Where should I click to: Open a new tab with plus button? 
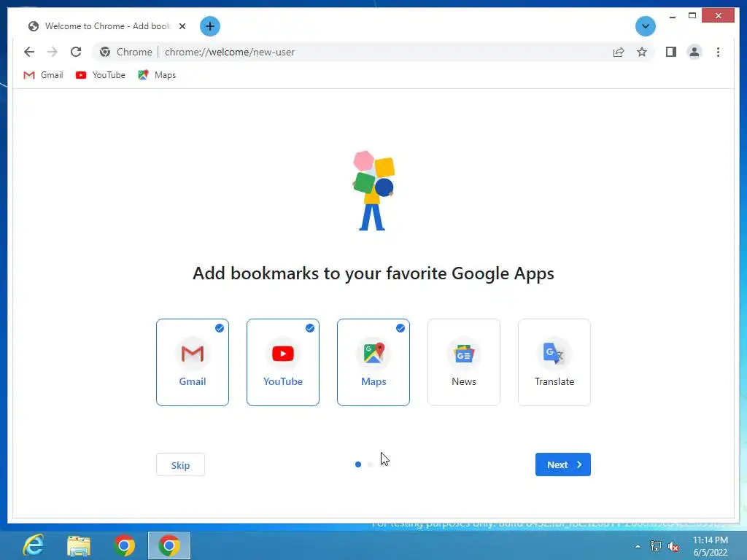(x=209, y=26)
